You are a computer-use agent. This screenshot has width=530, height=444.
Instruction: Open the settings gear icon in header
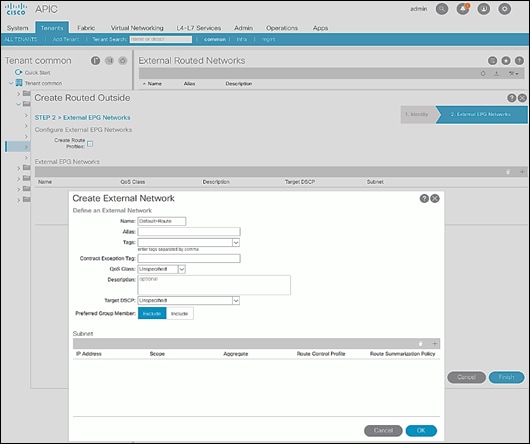coord(505,9)
